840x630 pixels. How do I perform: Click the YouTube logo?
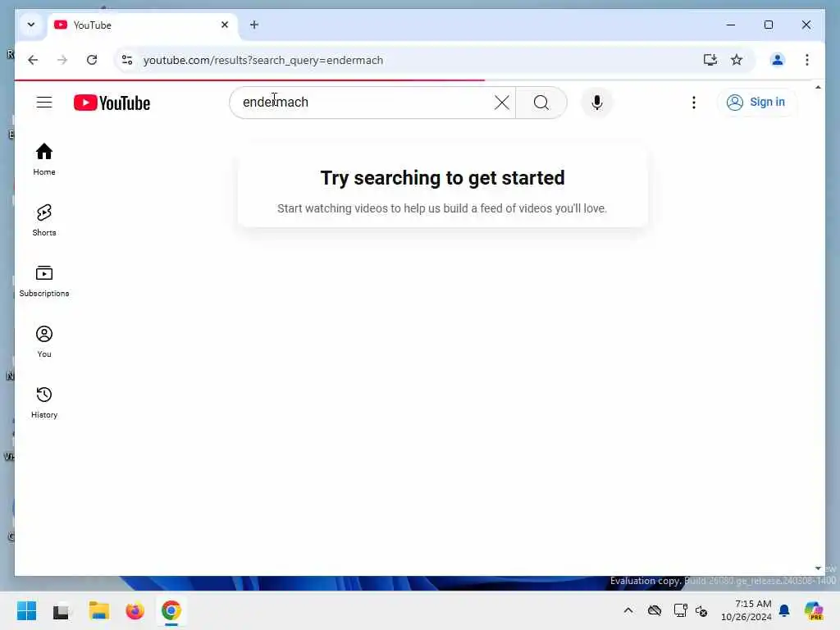pyautogui.click(x=112, y=103)
